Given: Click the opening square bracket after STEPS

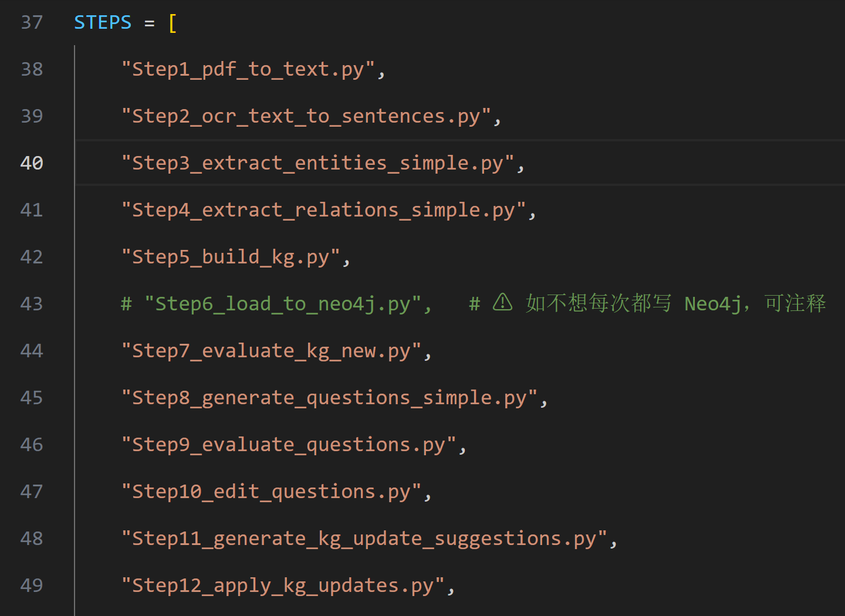Looking at the screenshot, I should coord(173,23).
